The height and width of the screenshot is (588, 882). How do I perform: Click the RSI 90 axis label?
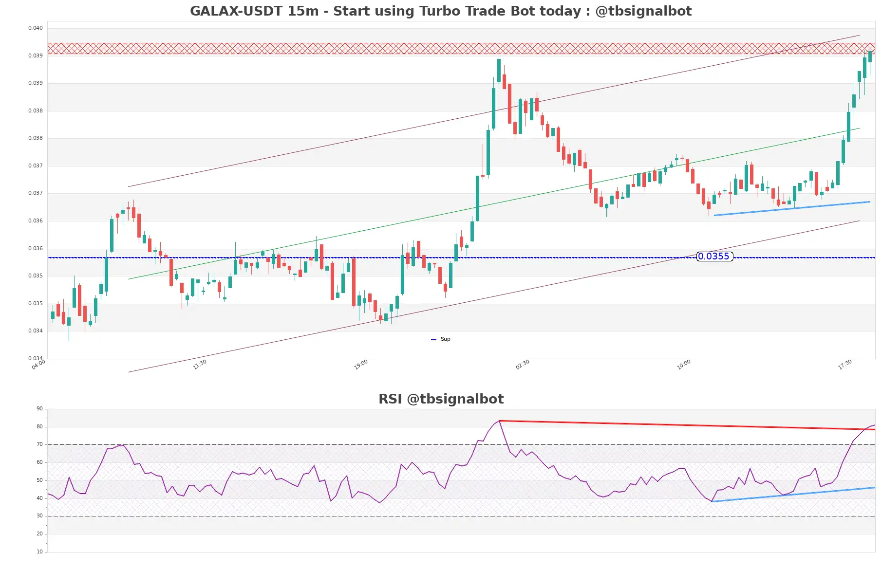coord(39,409)
